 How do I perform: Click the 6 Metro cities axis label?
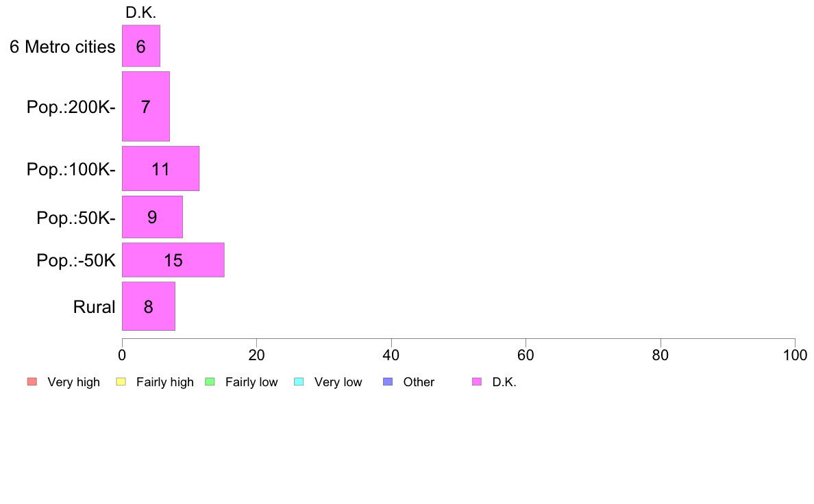coord(62,47)
